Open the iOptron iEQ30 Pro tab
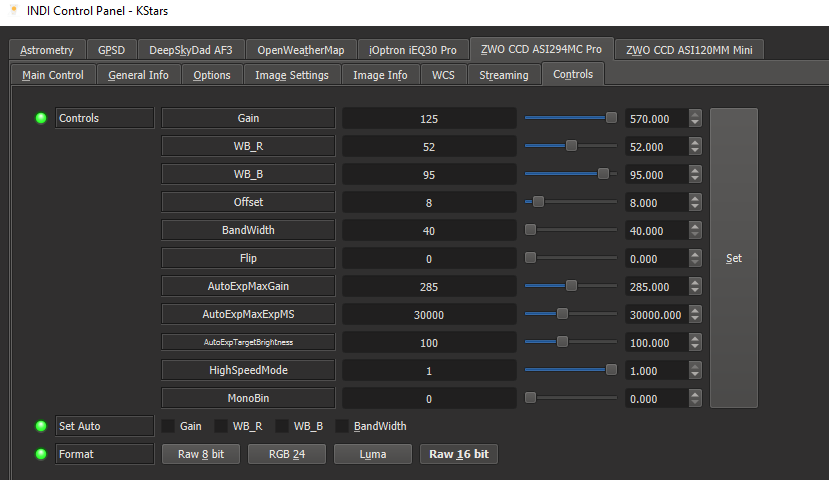Screen dimensions: 829x480 pos(413,50)
